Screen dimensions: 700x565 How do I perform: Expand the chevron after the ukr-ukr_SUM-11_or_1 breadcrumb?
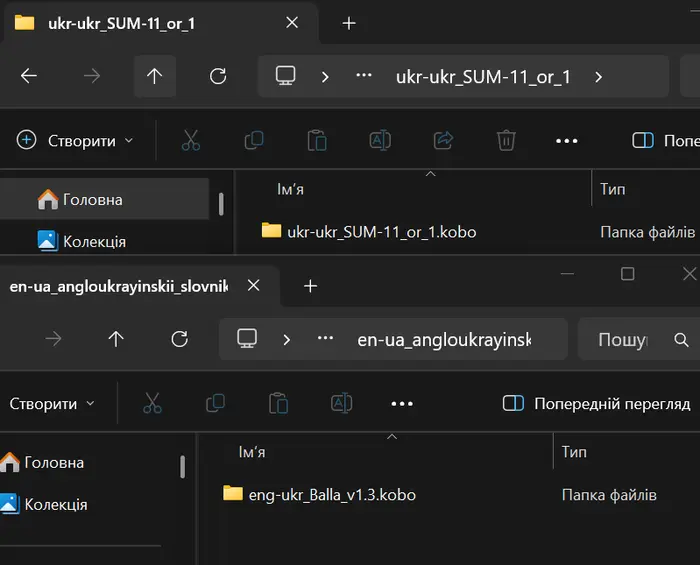[x=599, y=77]
